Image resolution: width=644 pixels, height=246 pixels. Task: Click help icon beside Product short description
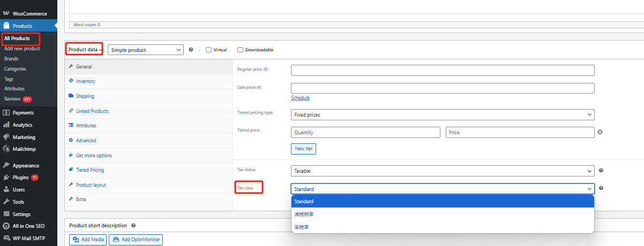tap(133, 226)
